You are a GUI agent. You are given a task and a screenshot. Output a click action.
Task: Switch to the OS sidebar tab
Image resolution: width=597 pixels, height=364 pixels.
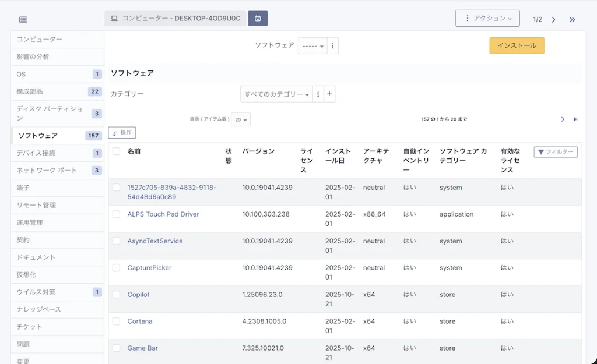[x=58, y=74]
